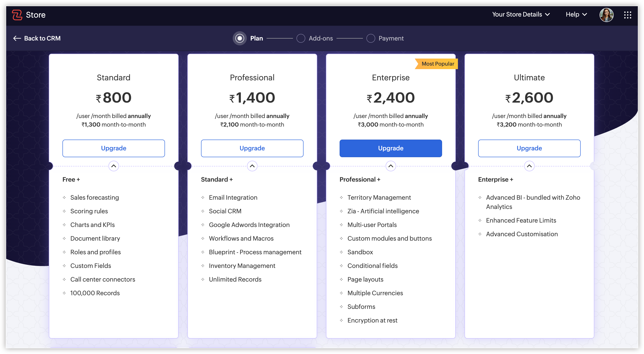644x354 pixels.
Task: Upgrade to the Professional plan
Action: (x=252, y=148)
